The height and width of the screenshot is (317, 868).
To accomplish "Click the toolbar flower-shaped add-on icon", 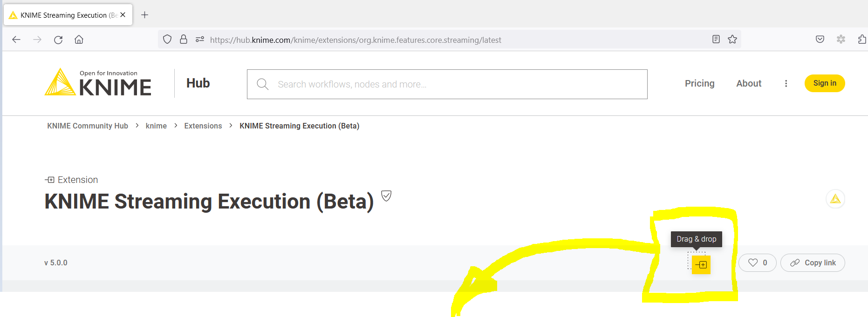I will [841, 40].
